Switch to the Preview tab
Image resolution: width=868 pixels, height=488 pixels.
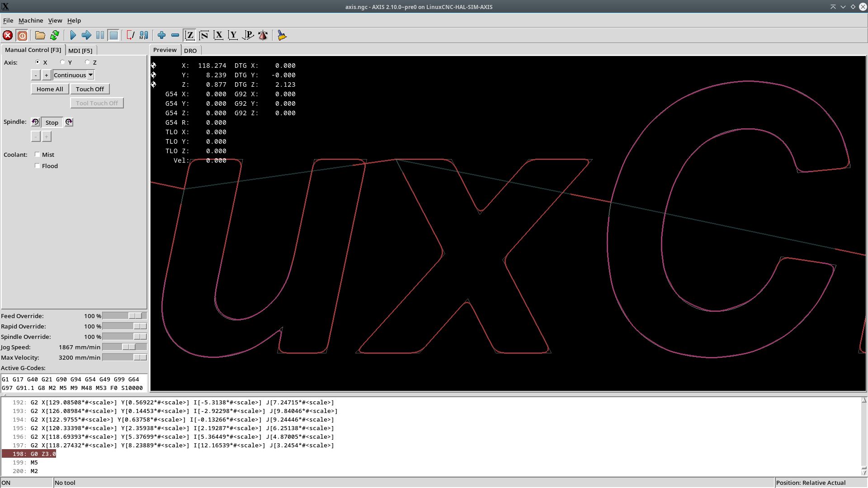pyautogui.click(x=165, y=50)
